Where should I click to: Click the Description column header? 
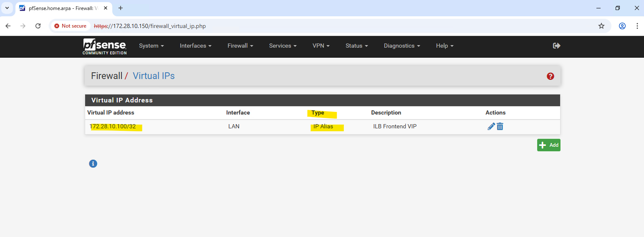pos(386,112)
